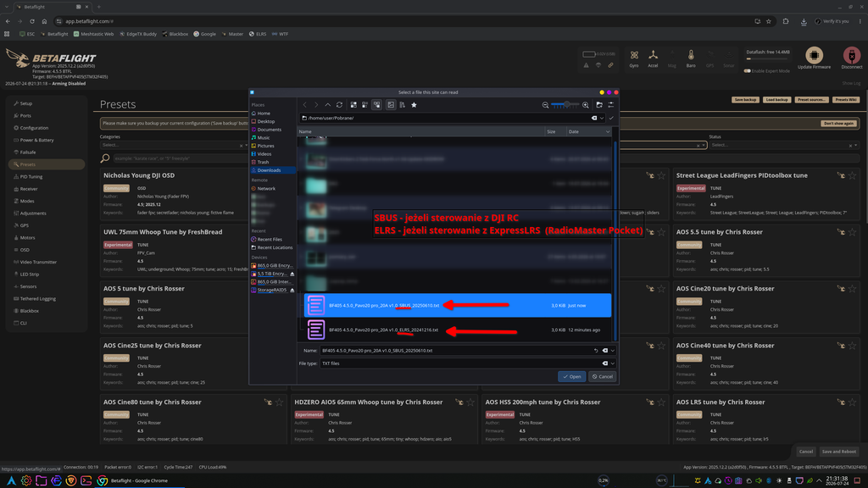Click the create new folder icon
The height and width of the screenshot is (488, 868).
tap(599, 104)
